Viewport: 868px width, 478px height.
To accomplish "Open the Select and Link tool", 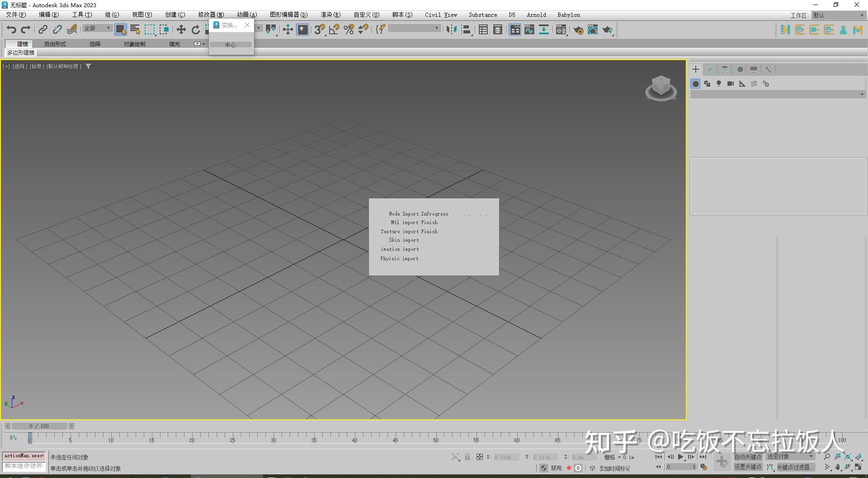I will coord(43,29).
